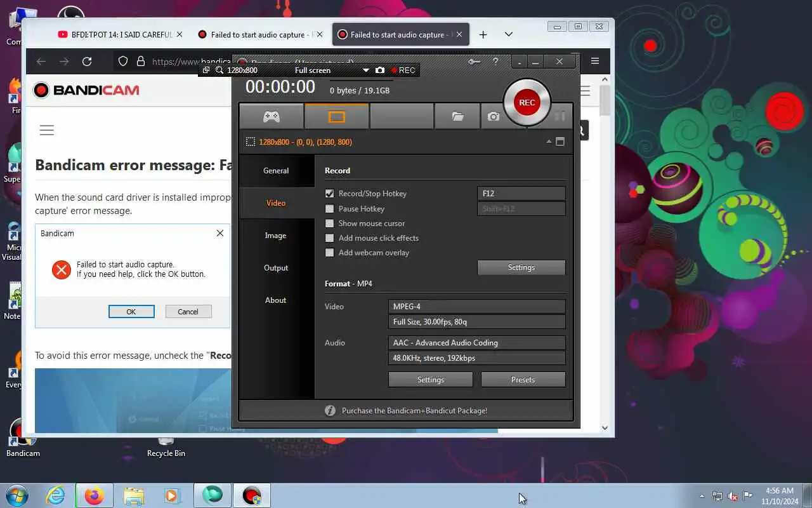Screen dimensions: 812x508
Task: Click the 48.0KHz, stereo, 192kbps text
Action: click(x=434, y=358)
